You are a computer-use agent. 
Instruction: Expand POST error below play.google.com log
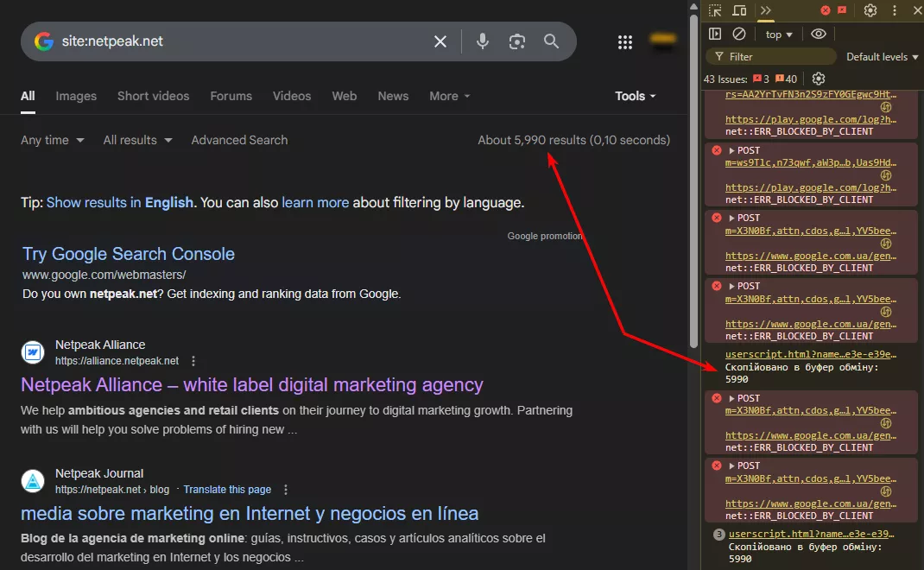732,218
